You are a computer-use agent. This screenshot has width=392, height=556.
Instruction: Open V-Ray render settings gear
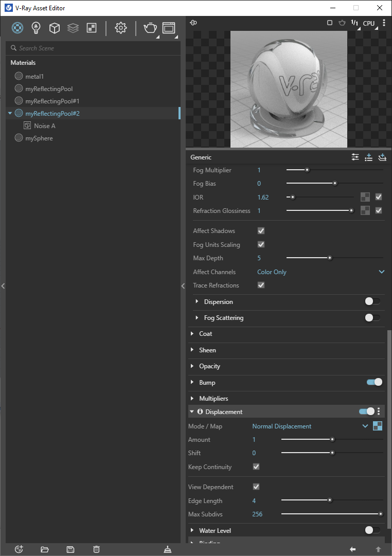120,28
